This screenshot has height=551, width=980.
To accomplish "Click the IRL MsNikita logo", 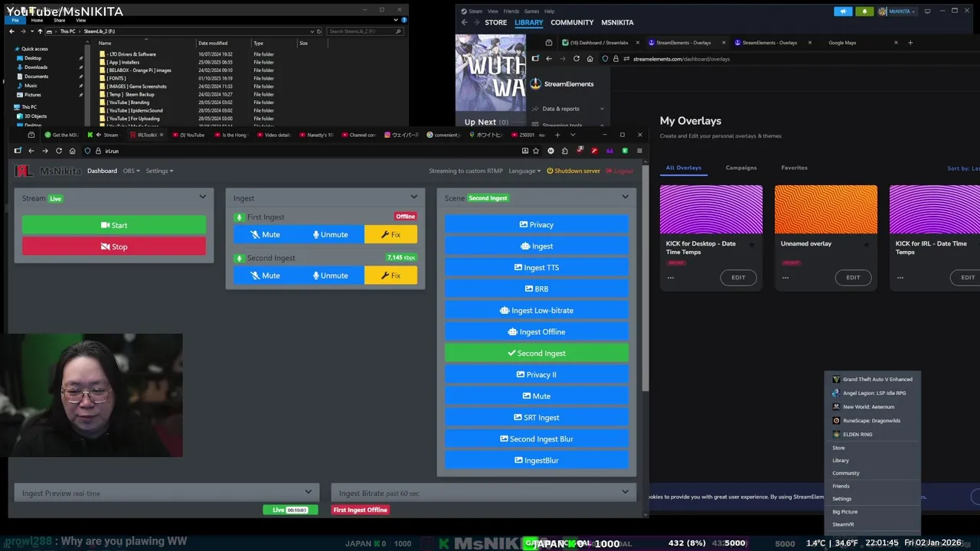I will click(x=47, y=171).
